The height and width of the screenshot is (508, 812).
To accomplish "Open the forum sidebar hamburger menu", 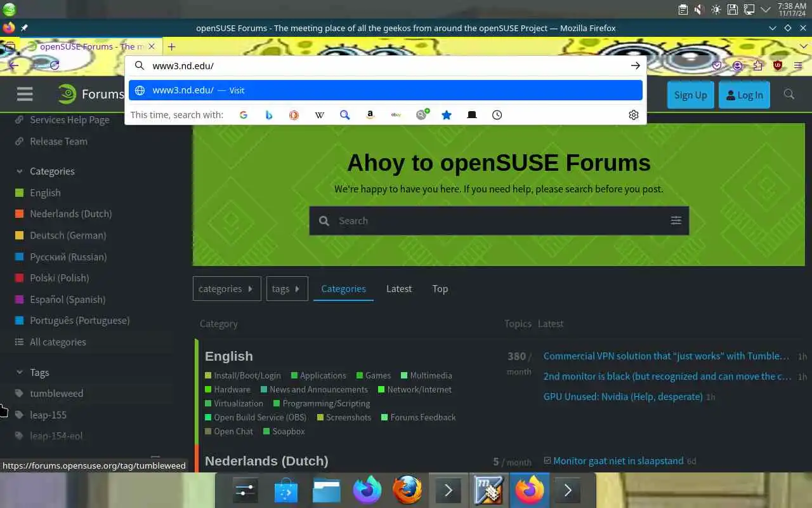I will 25,95.
